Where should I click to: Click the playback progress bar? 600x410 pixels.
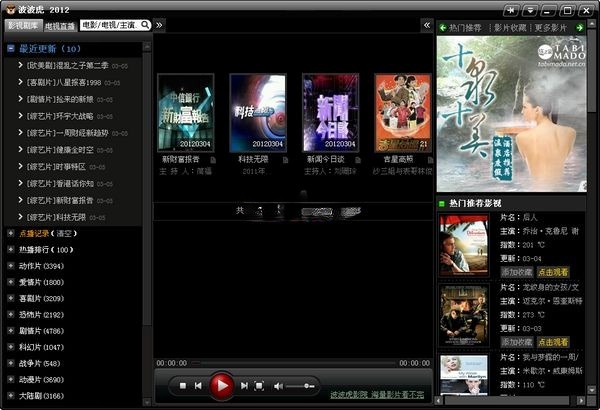pos(293,363)
